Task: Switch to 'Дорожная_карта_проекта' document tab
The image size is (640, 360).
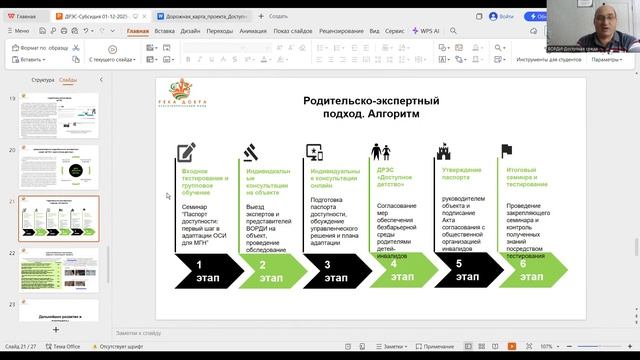Action: click(203, 16)
